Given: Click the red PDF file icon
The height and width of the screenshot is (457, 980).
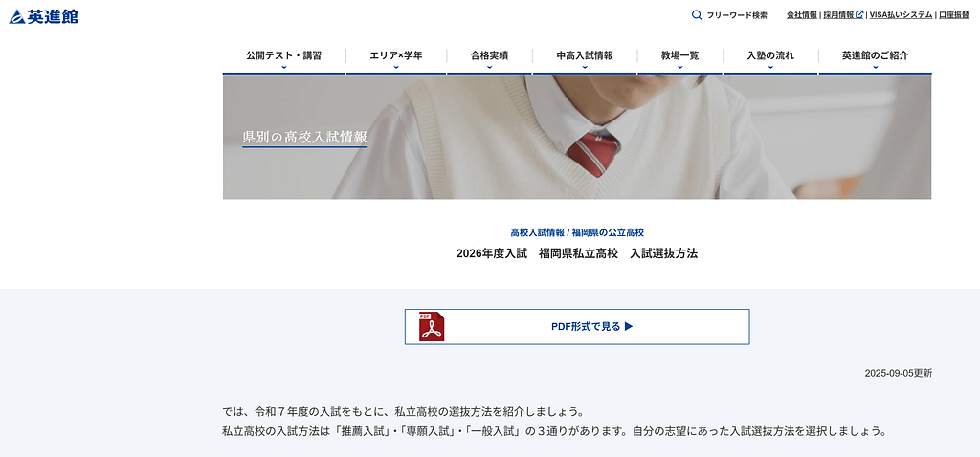Looking at the screenshot, I should (432, 327).
